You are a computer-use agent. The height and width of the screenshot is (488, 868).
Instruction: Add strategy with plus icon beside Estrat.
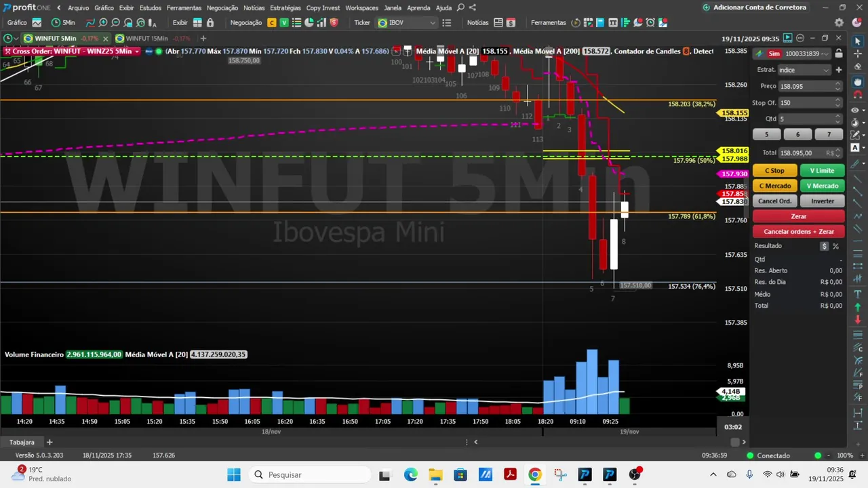839,70
